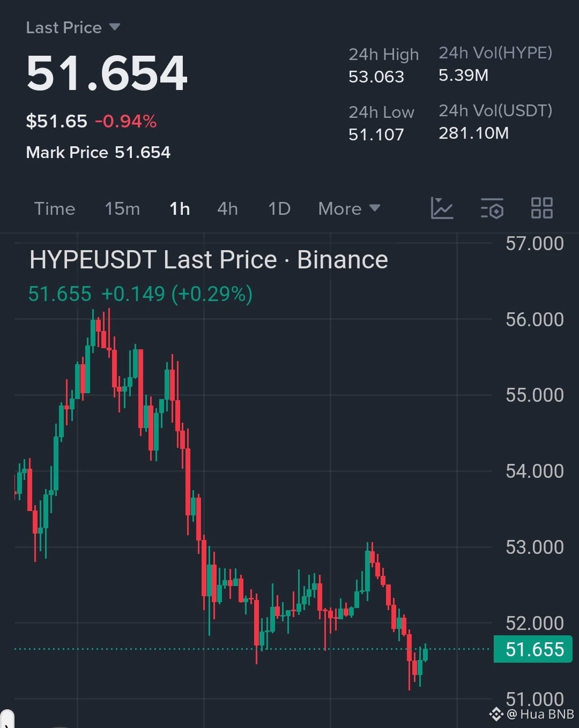Expand the Last Price dropdown arrow

tap(114, 27)
